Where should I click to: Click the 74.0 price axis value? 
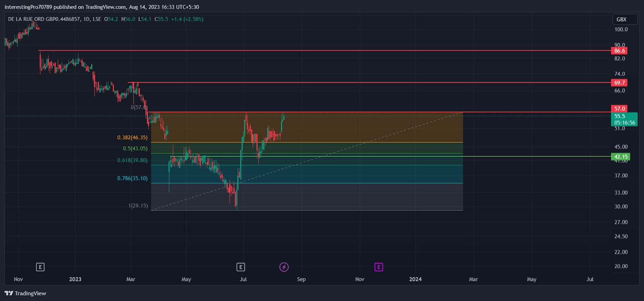(x=619, y=74)
